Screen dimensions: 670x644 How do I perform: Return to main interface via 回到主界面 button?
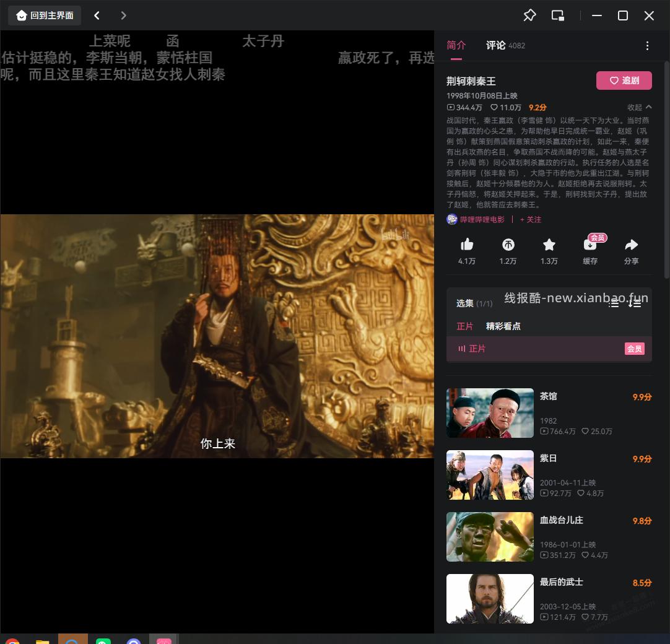45,16
